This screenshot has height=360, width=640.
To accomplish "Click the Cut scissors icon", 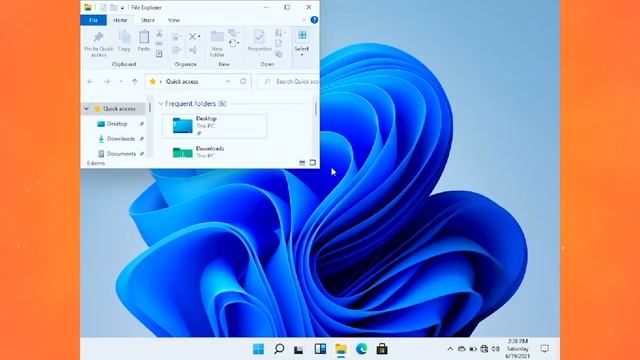I will [159, 33].
